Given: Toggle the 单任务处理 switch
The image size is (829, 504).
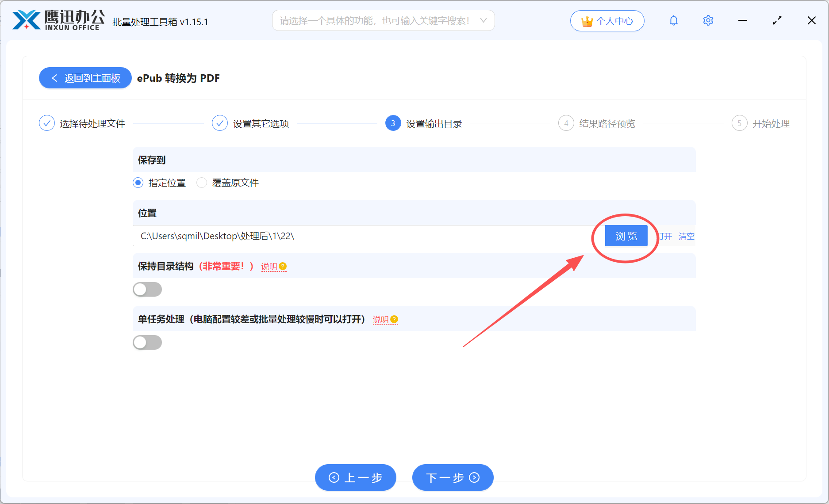Looking at the screenshot, I should 147,343.
